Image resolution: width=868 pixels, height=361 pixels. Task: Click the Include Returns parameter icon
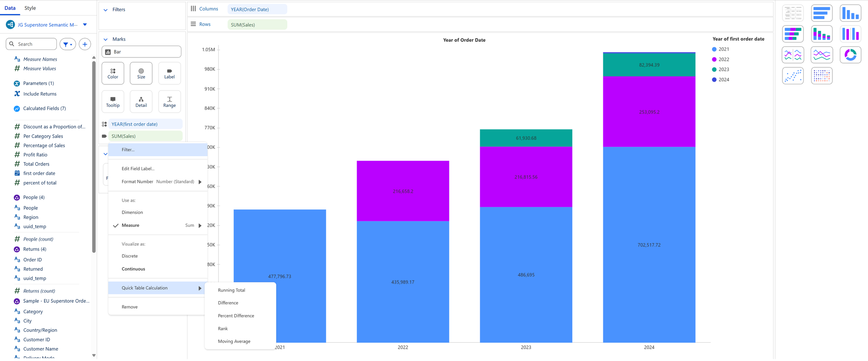click(17, 94)
